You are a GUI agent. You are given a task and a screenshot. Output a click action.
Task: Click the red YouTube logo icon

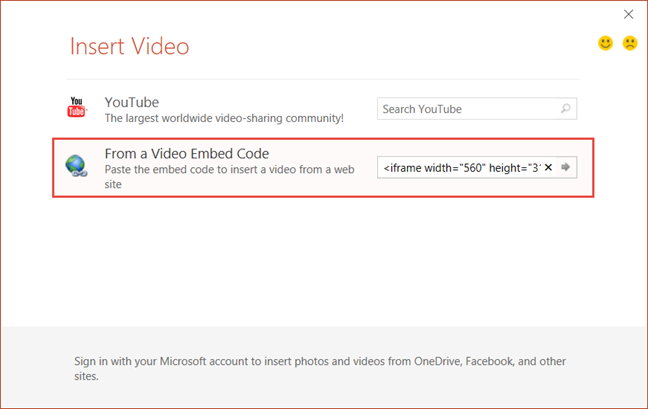tap(78, 107)
